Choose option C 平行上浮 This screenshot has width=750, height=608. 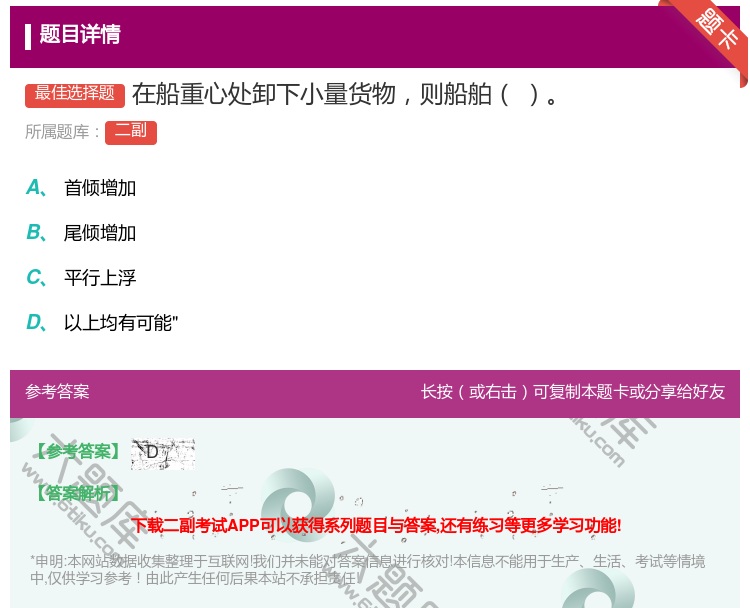click(81, 278)
